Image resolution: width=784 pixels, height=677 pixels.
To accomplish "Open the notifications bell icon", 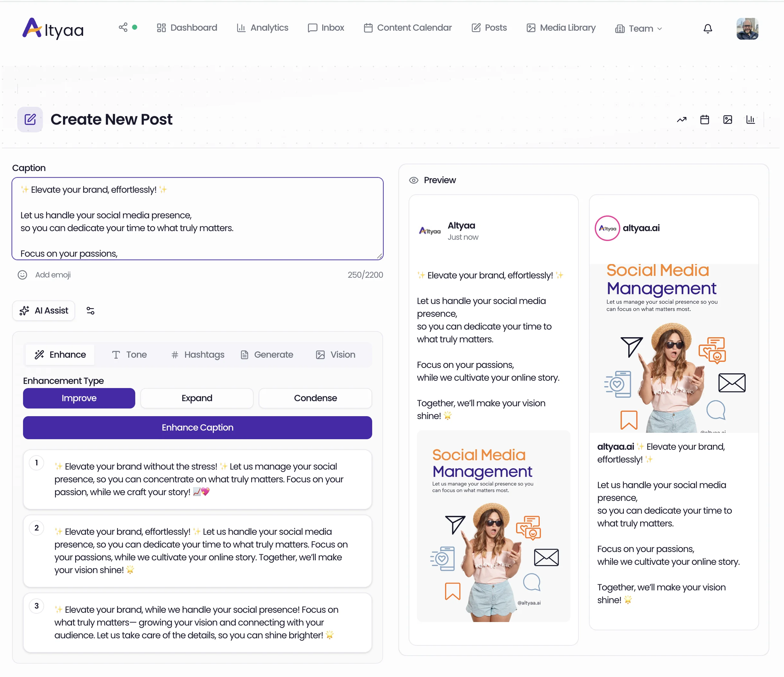I will 708,28.
